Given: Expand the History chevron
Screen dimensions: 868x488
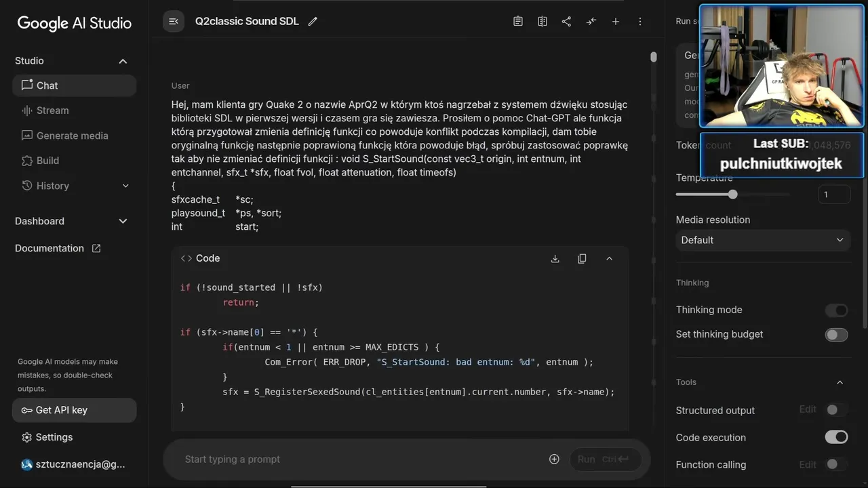Looking at the screenshot, I should click(x=125, y=186).
